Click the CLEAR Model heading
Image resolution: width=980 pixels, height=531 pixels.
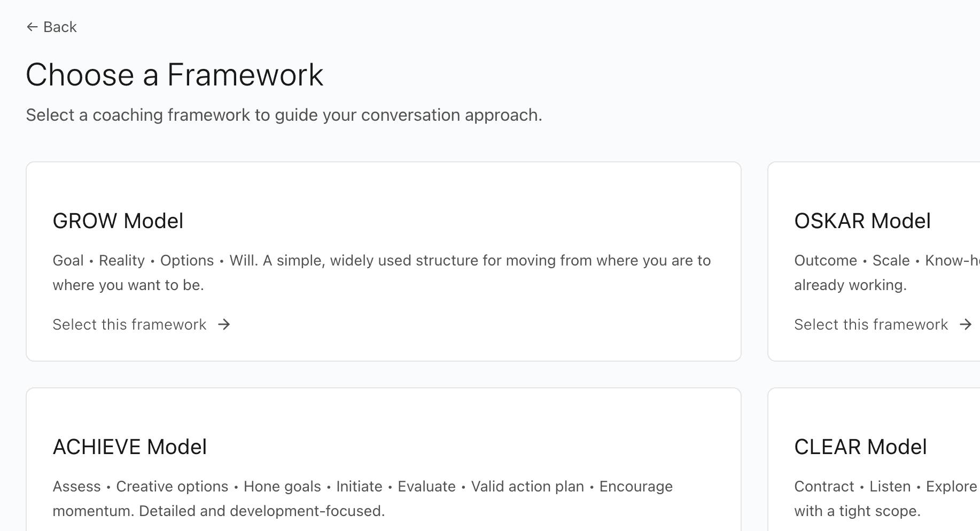tap(860, 447)
